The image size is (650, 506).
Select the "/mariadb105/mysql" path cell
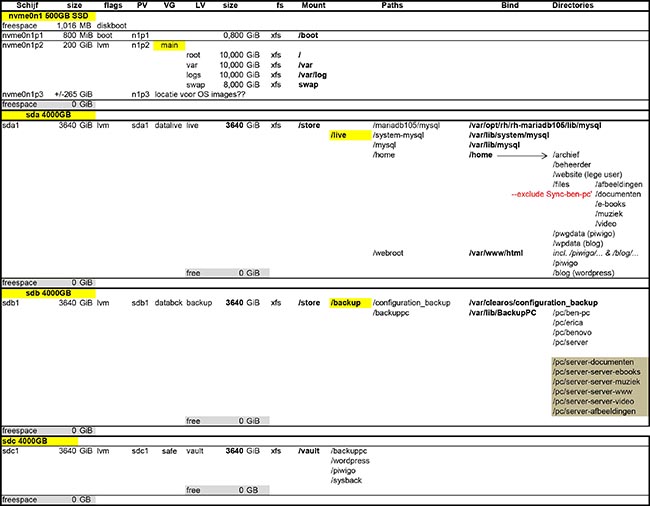tap(406, 125)
